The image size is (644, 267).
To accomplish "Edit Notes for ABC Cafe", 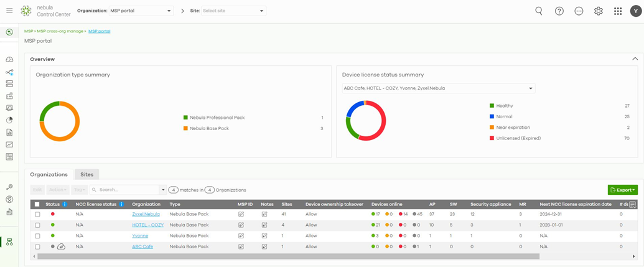I will click(264, 246).
